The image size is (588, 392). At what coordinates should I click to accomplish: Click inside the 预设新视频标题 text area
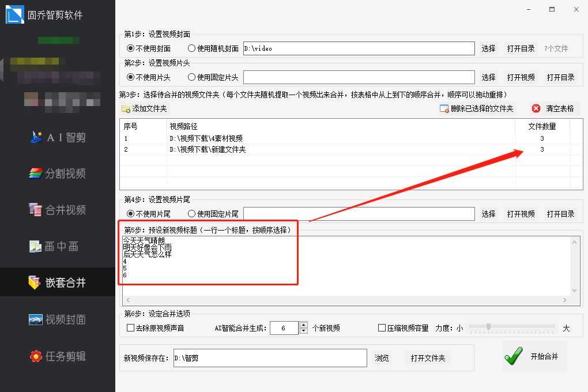pos(347,266)
